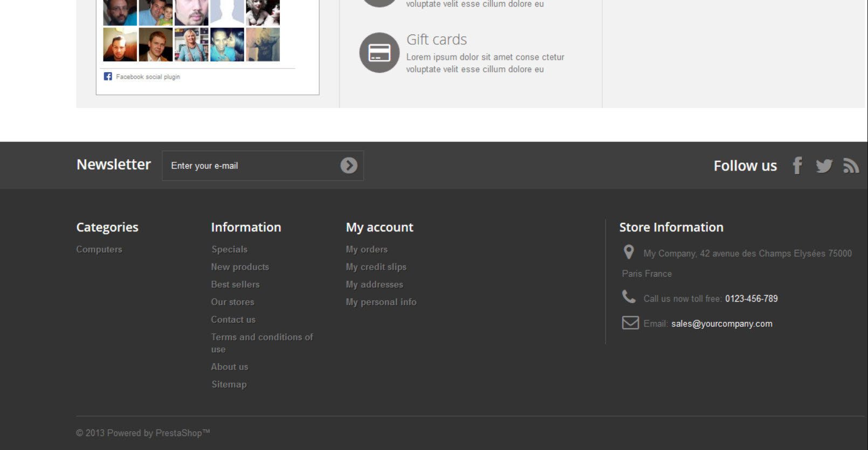This screenshot has width=868, height=450.
Task: Click the Facebook social plugin logo
Action: (x=108, y=77)
